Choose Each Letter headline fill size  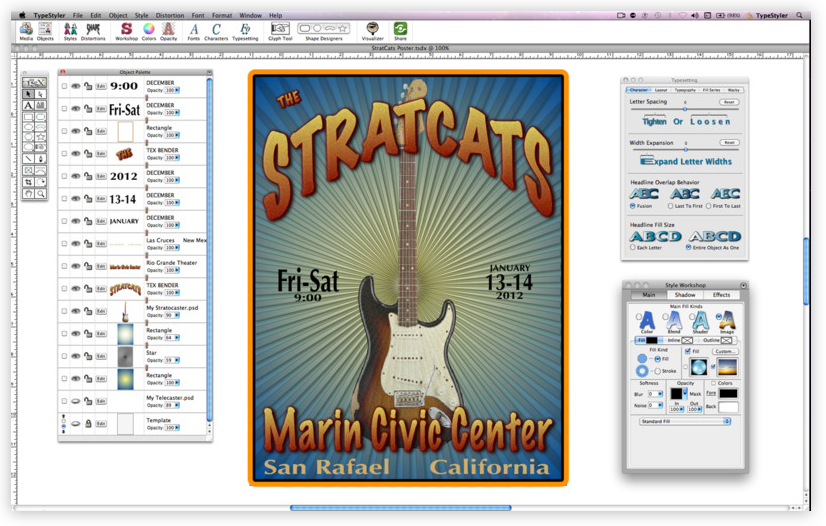pyautogui.click(x=633, y=247)
